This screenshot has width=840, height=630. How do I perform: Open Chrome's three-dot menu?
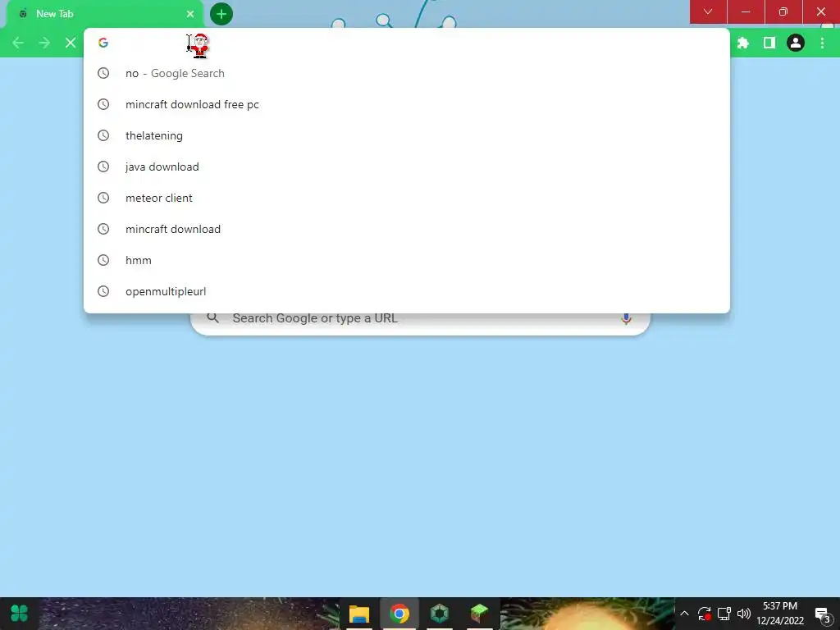point(822,43)
